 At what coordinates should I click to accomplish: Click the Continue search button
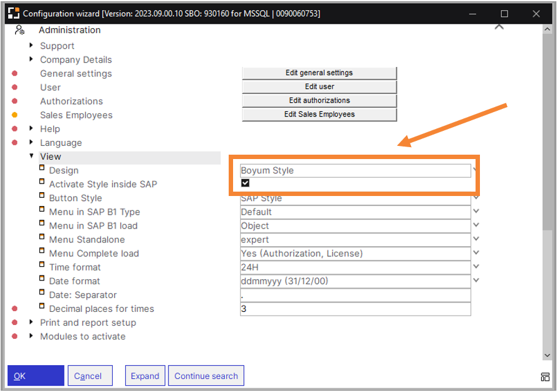206,376
